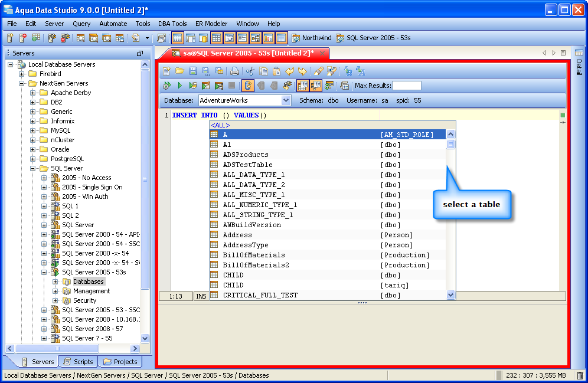Click the Undo arrow icon
Screen dimensions: 588x383
pos(289,71)
